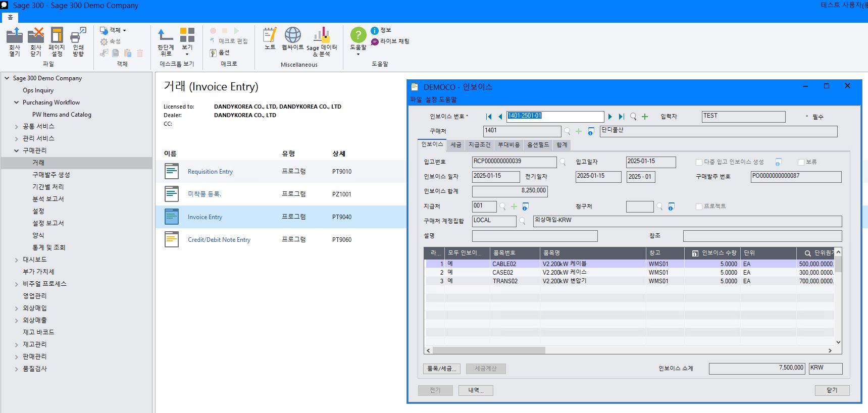
Task: Click the 회사 열기 (open company) icon
Action: [x=15, y=35]
